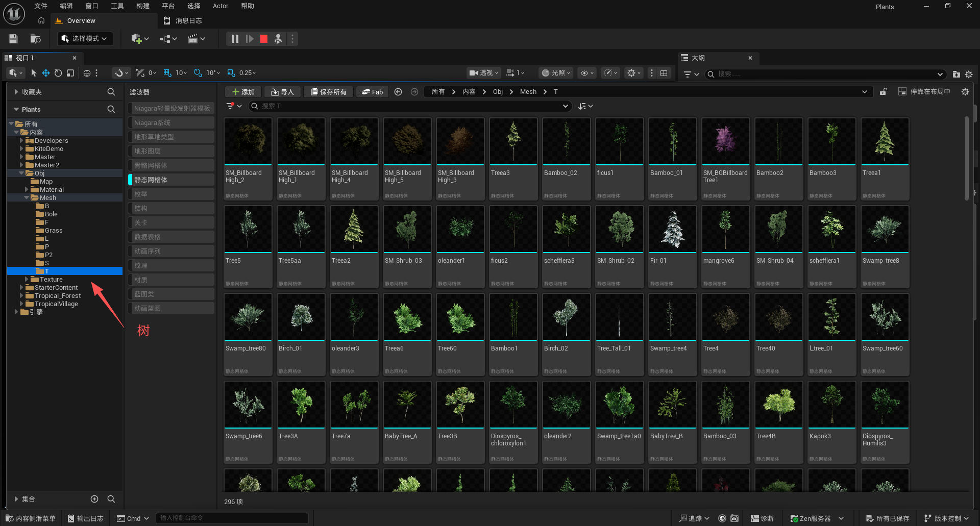Expand the Developers folder in the tree
The image size is (980, 526).
coord(21,141)
